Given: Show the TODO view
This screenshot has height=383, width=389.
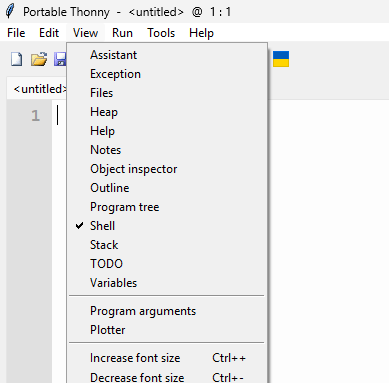Looking at the screenshot, I should pyautogui.click(x=167, y=264).
